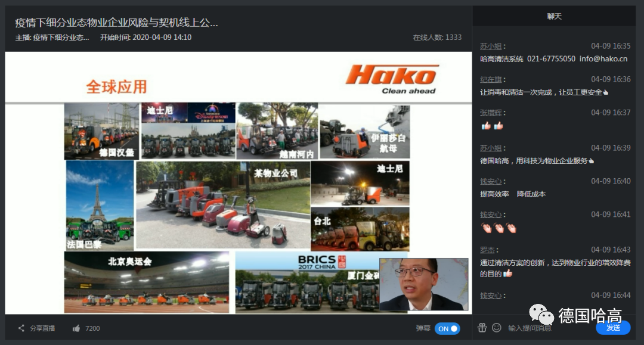The width and height of the screenshot is (644, 345).
Task: Click the 在线人数: 1333 viewer count
Action: (x=437, y=38)
